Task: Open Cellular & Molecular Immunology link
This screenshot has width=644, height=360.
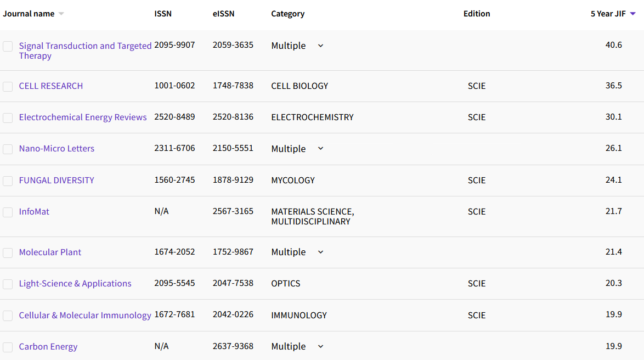Action: (85, 316)
